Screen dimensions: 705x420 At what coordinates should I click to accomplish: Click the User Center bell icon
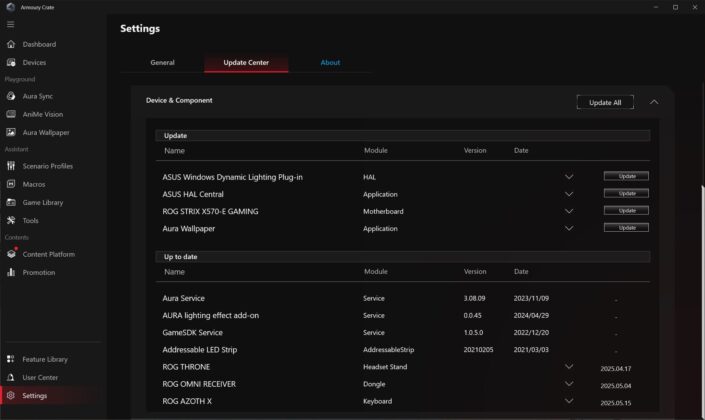pos(10,377)
